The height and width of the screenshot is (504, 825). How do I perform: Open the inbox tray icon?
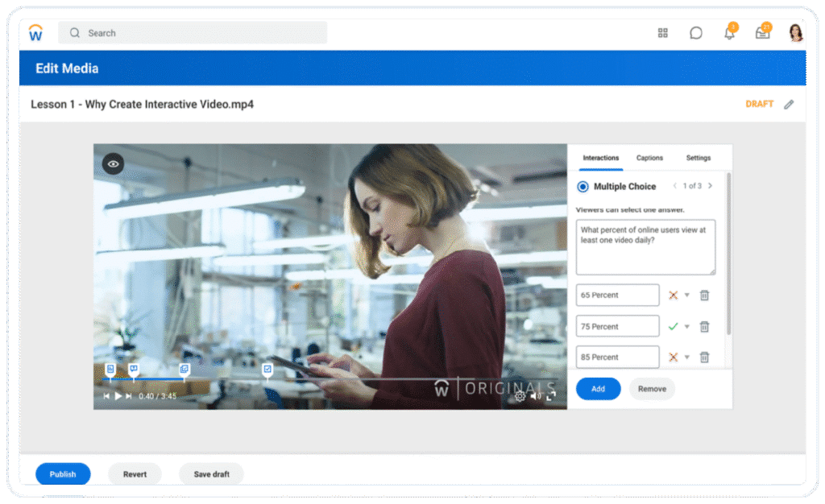pyautogui.click(x=761, y=34)
